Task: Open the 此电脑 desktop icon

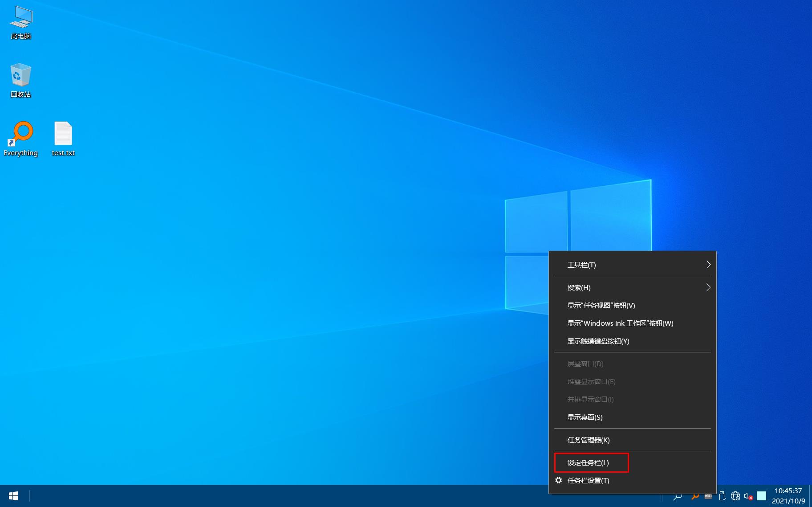Action: tap(21, 23)
